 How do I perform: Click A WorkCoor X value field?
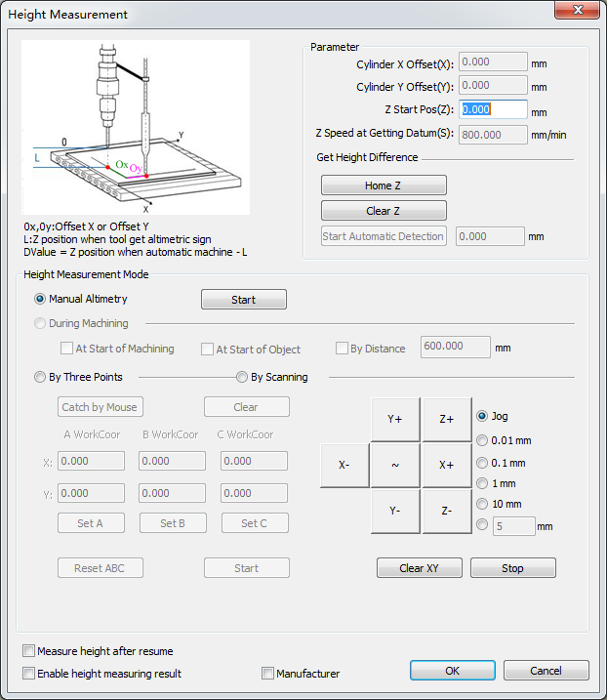pos(91,461)
